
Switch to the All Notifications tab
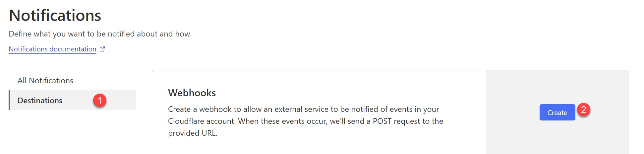[45, 81]
